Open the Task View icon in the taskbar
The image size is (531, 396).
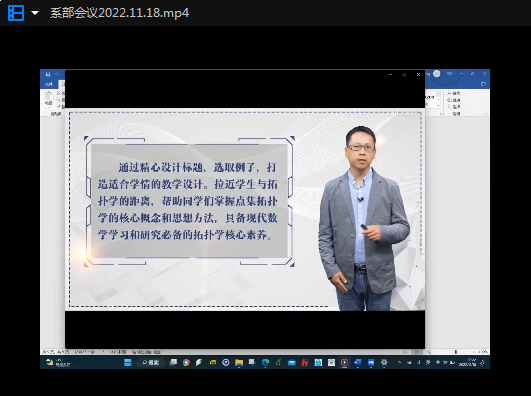click(173, 362)
